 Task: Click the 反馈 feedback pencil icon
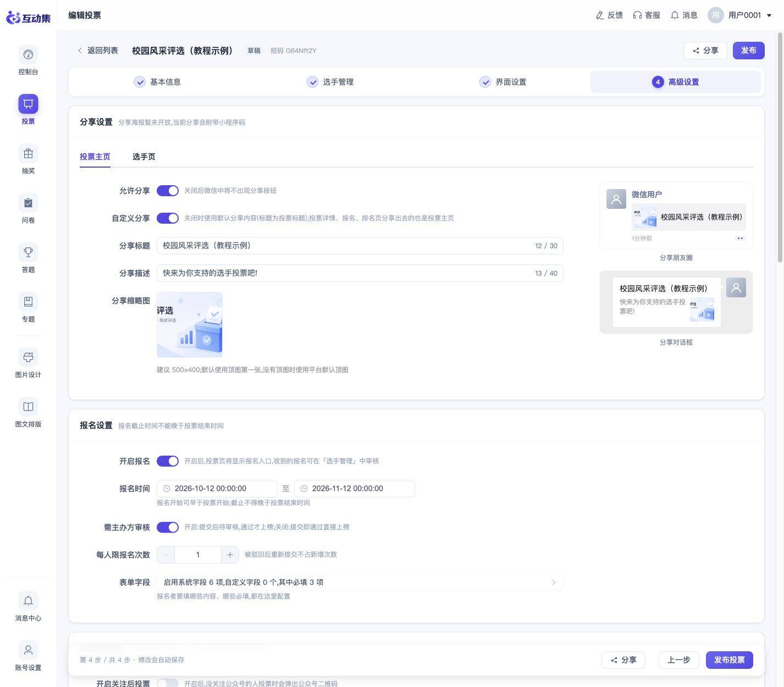click(600, 15)
